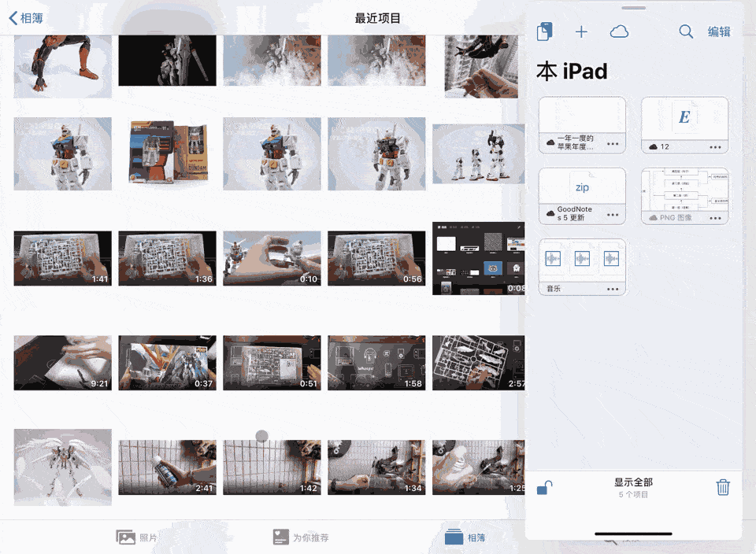The width and height of the screenshot is (756, 554).
Task: Open the video with duration 2:57
Action: 478,363
